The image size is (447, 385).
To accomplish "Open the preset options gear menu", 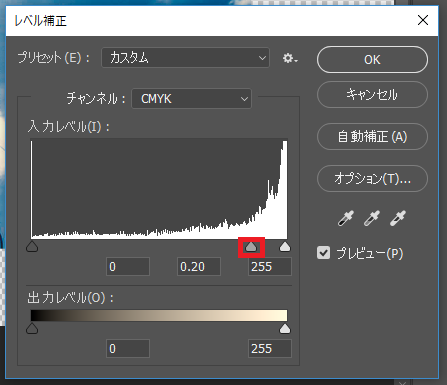I will click(290, 58).
